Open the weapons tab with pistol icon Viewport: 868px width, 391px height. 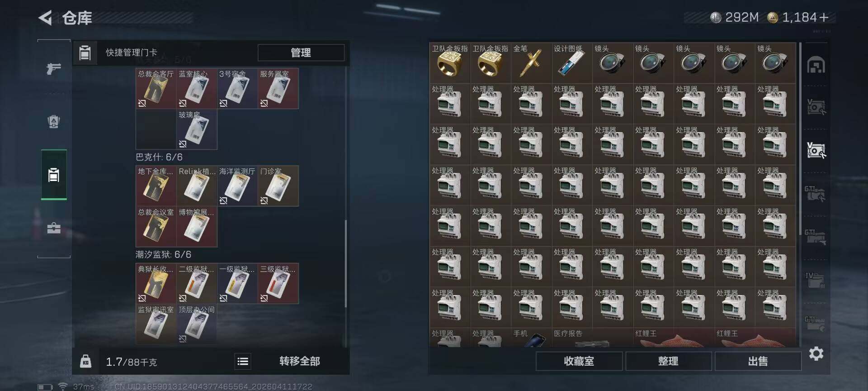[x=54, y=69]
